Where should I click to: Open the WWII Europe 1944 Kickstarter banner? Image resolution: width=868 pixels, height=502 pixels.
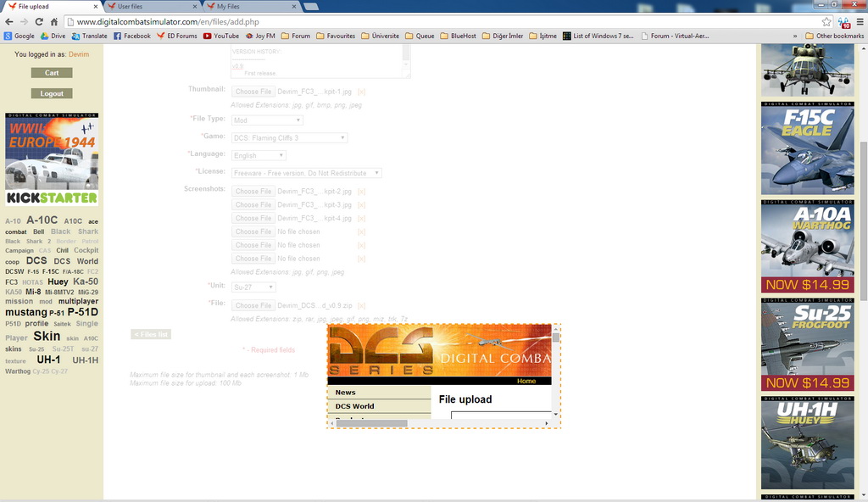tap(52, 159)
